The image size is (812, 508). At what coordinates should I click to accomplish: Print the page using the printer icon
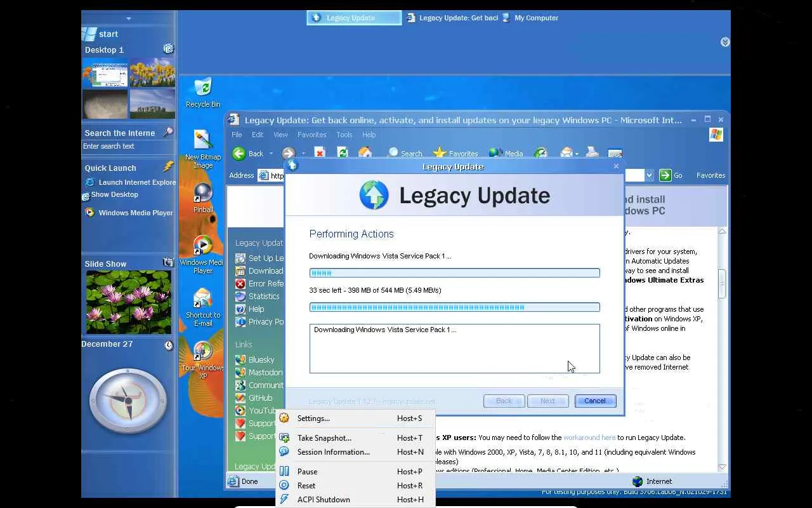(x=592, y=153)
